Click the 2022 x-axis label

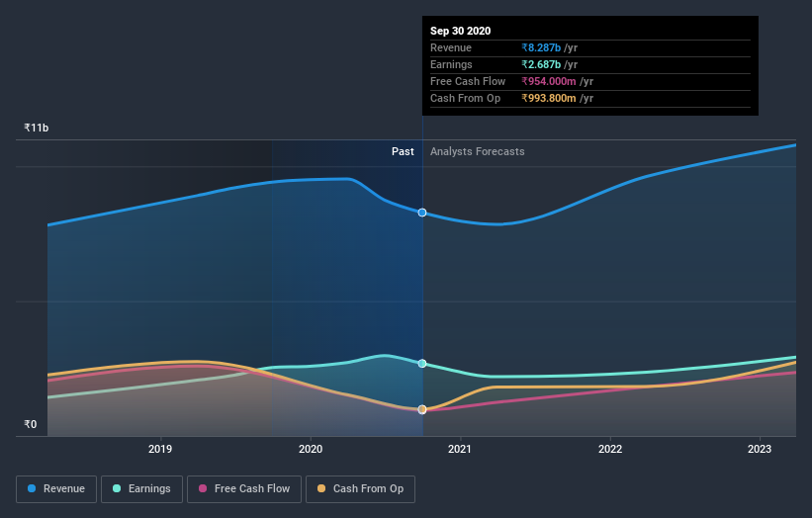coord(610,449)
